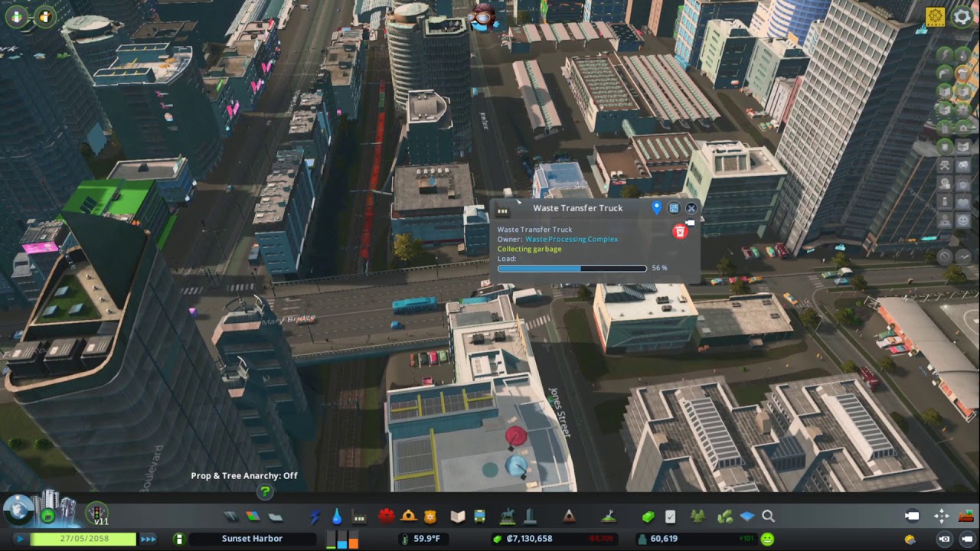980x551 pixels.
Task: Open the Healthcare red cross menu
Action: pyautogui.click(x=386, y=517)
